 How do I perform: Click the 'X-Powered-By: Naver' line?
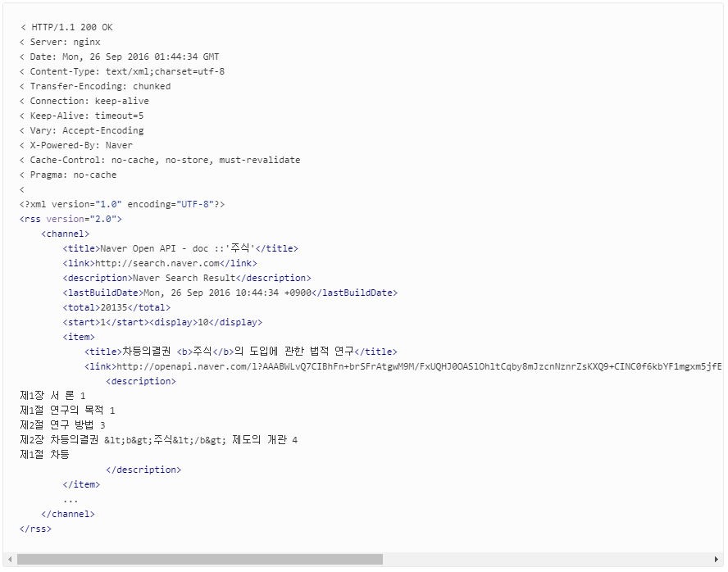point(76,146)
